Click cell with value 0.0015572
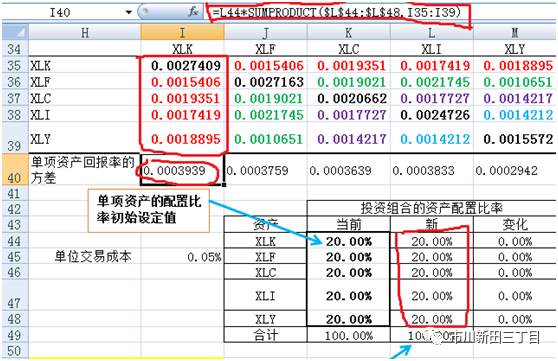Screen dimensions: 558x361 click(515, 138)
